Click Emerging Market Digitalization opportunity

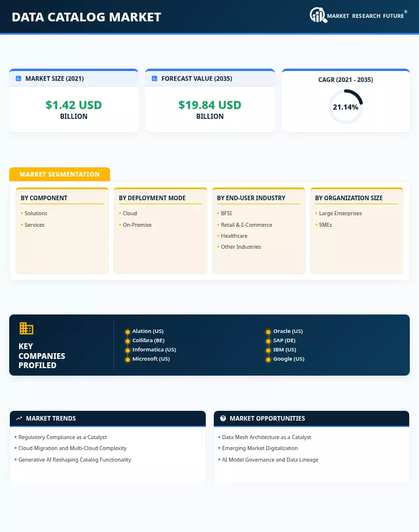[x=260, y=448]
